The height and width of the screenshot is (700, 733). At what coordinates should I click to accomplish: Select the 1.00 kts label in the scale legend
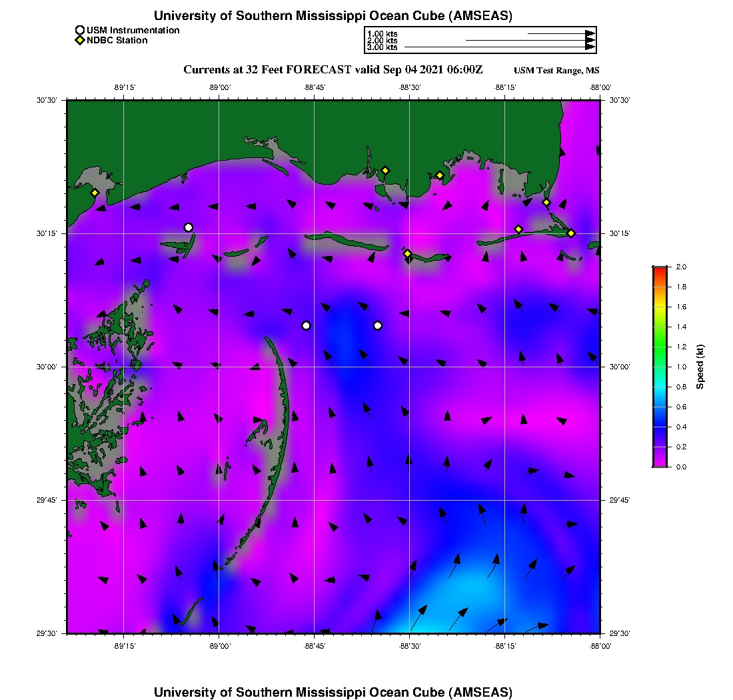pos(382,33)
